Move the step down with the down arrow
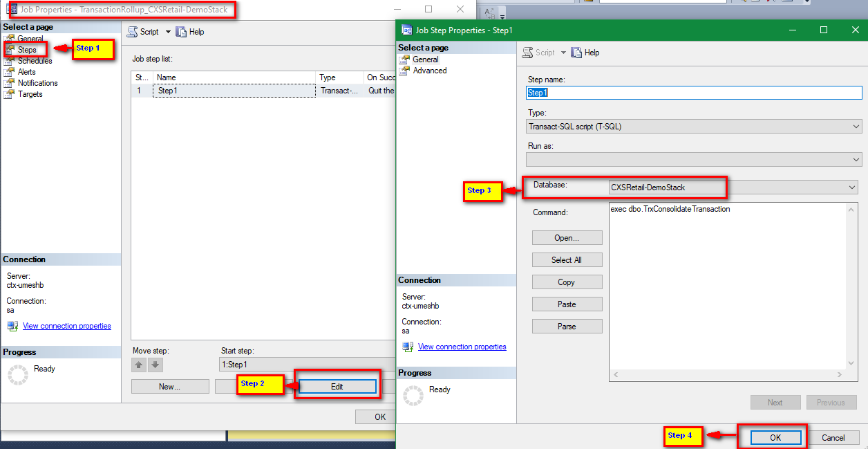Viewport: 868px width, 449px height. pyautogui.click(x=155, y=365)
